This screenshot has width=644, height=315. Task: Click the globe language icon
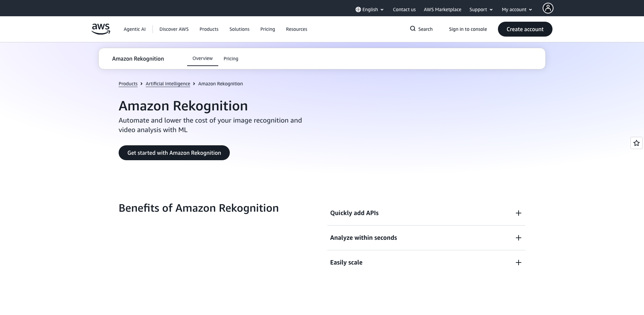pyautogui.click(x=358, y=9)
